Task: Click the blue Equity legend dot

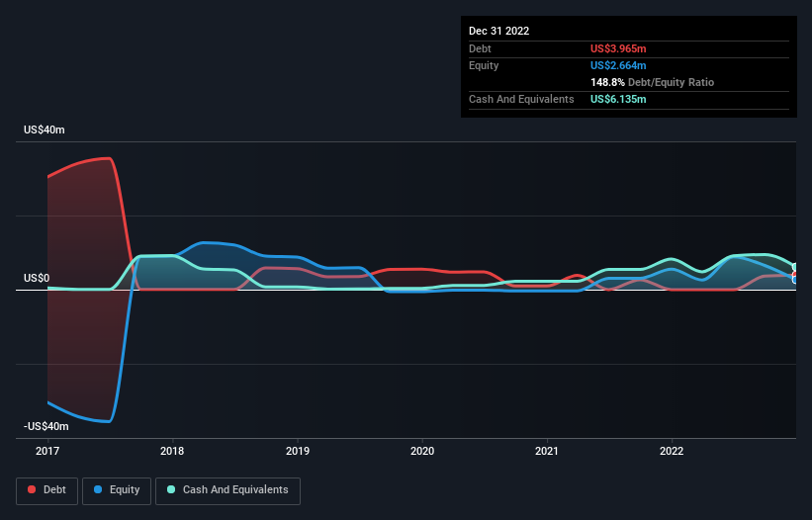Action: click(98, 489)
